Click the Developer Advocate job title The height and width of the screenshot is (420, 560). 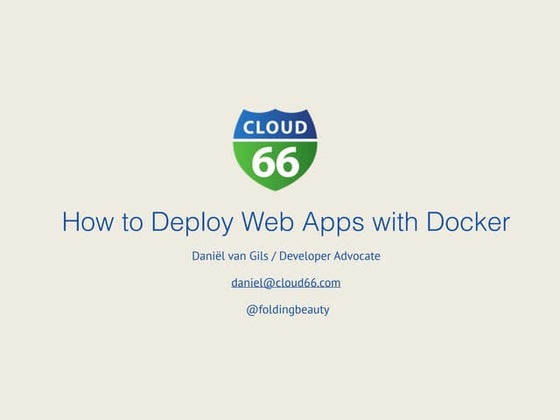click(x=330, y=256)
